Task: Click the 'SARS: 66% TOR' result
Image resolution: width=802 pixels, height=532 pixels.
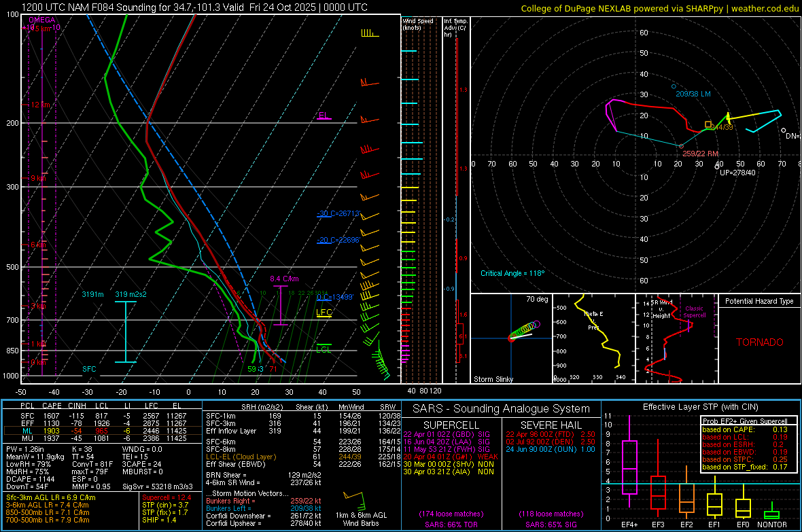Action: [x=451, y=525]
